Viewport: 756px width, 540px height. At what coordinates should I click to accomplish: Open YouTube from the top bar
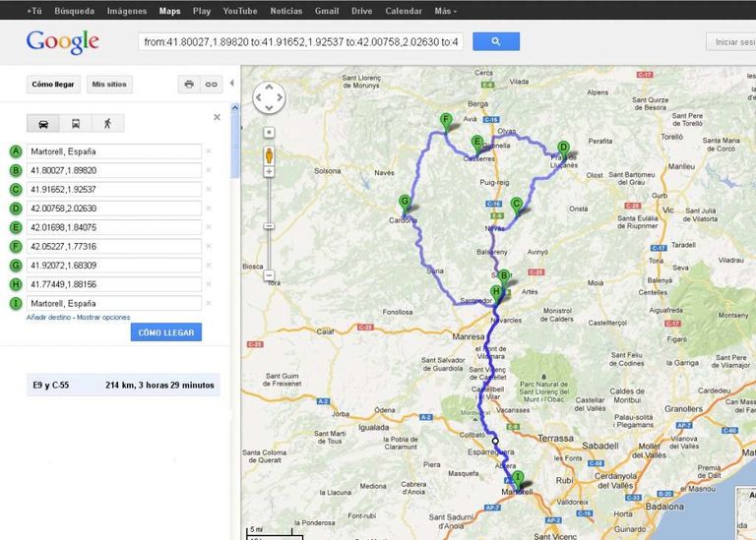[239, 11]
